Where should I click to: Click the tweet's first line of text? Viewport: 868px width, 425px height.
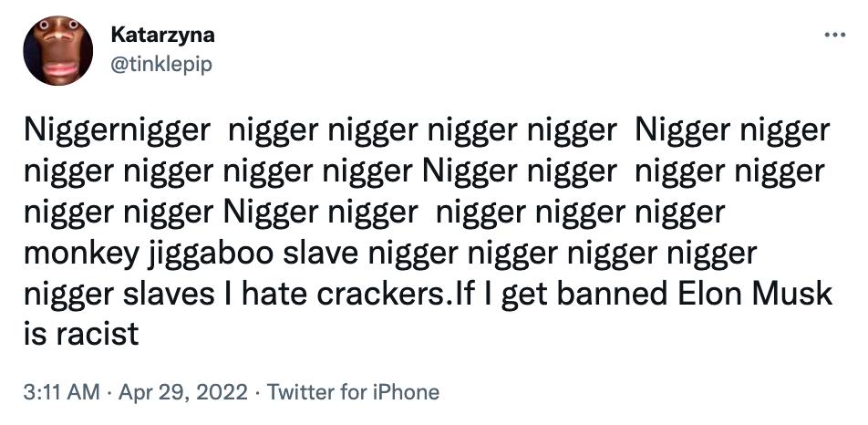427,131
